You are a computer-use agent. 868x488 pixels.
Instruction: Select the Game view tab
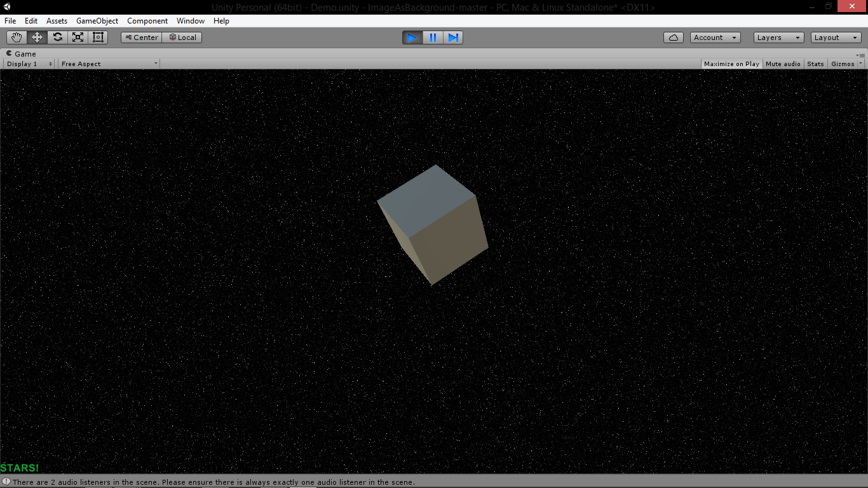[x=22, y=54]
